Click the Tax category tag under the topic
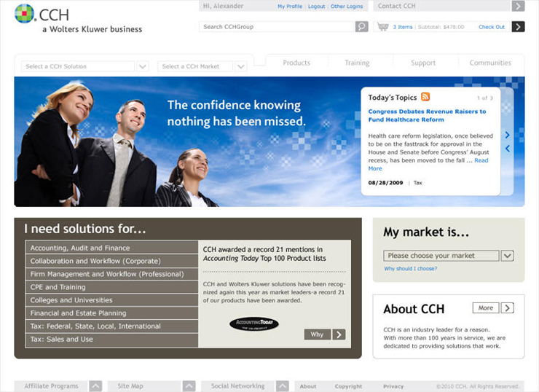 417,183
